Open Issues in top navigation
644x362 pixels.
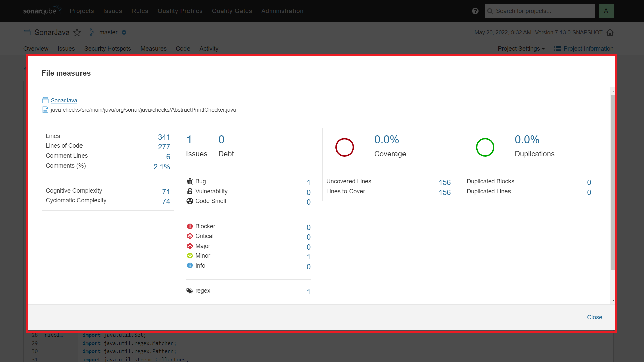[x=113, y=11]
